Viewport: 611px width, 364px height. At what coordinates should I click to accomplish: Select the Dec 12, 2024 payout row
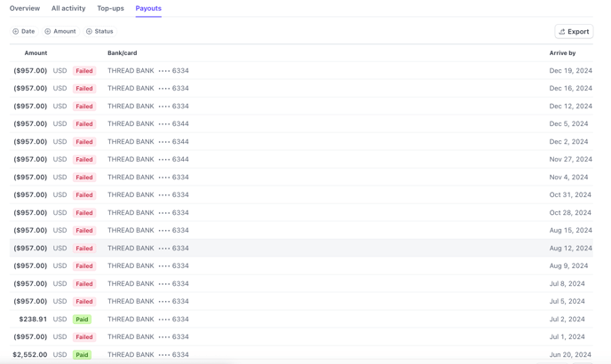point(301,106)
